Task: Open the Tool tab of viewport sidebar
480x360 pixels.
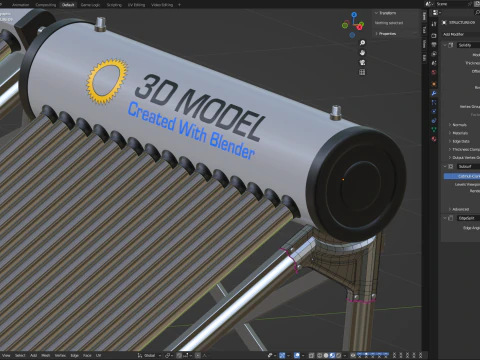Action: point(424,30)
